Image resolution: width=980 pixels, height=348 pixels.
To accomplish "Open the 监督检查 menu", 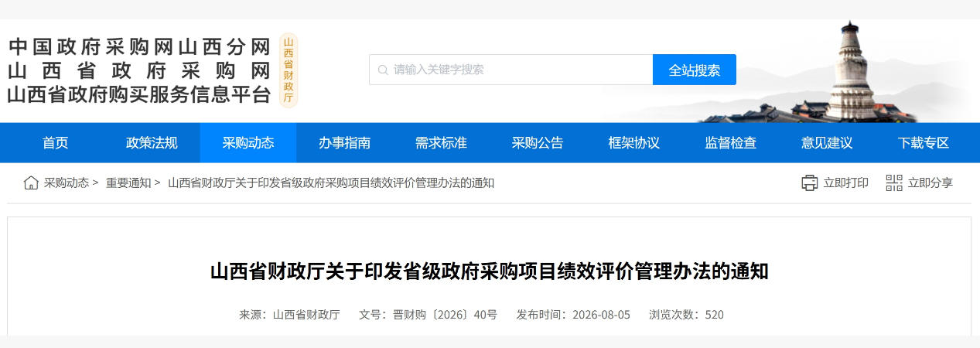I will [730, 143].
